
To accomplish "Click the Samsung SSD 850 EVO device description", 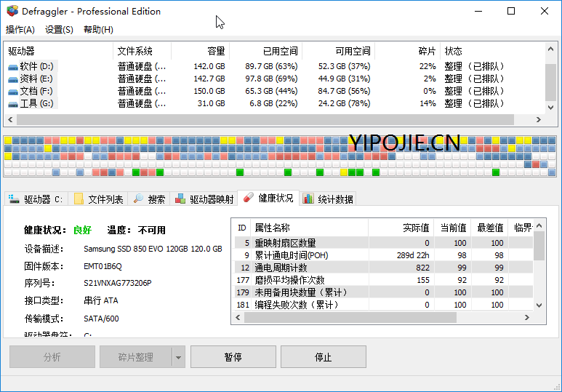I will point(153,249).
